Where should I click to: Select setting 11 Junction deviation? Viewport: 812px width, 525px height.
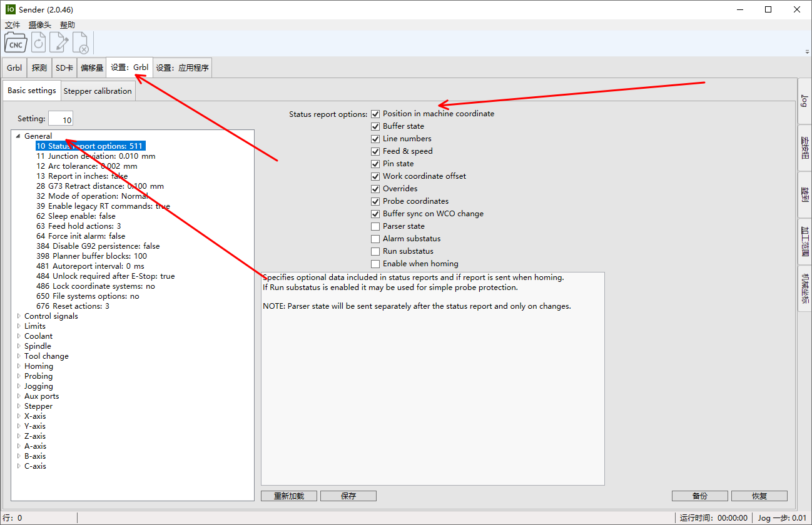(x=95, y=156)
